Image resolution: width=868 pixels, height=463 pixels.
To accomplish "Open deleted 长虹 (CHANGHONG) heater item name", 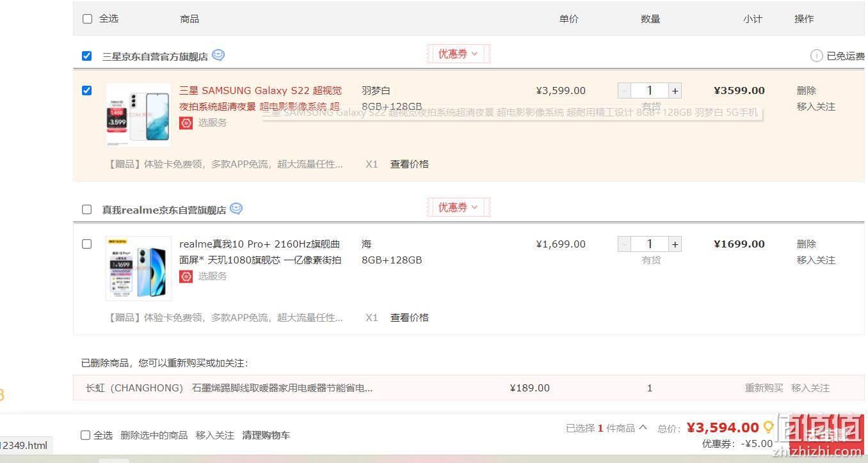I will (229, 388).
